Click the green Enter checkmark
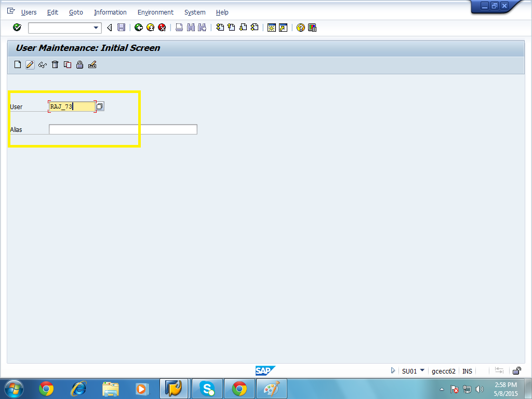This screenshot has height=399, width=532. coord(16,28)
